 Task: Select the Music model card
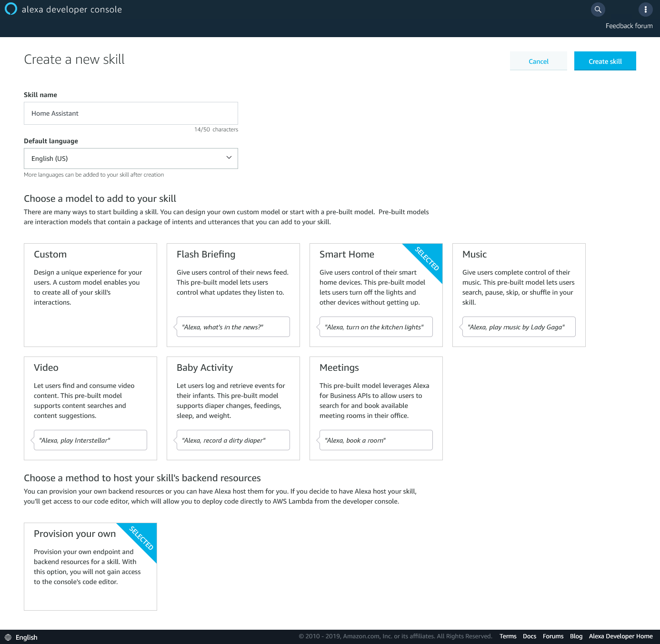pos(519,295)
